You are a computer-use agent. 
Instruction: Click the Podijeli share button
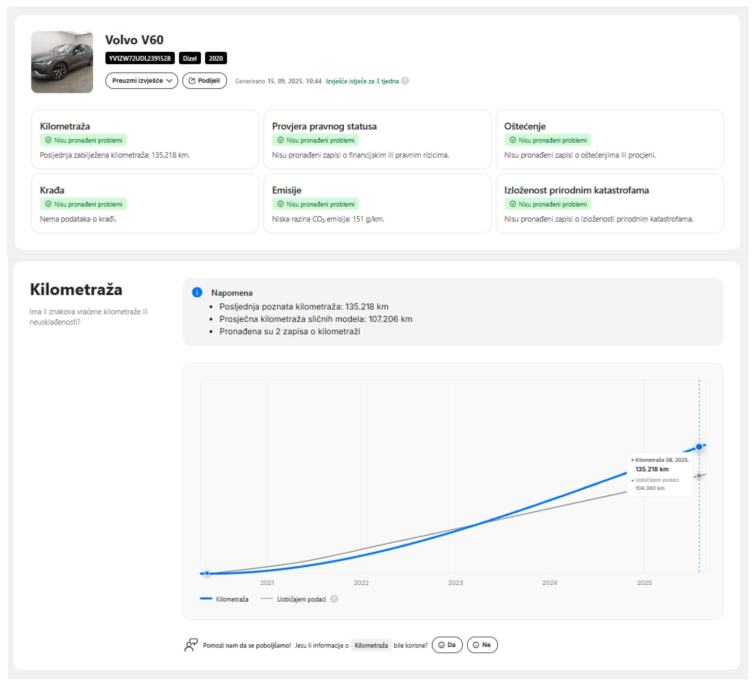(x=204, y=80)
